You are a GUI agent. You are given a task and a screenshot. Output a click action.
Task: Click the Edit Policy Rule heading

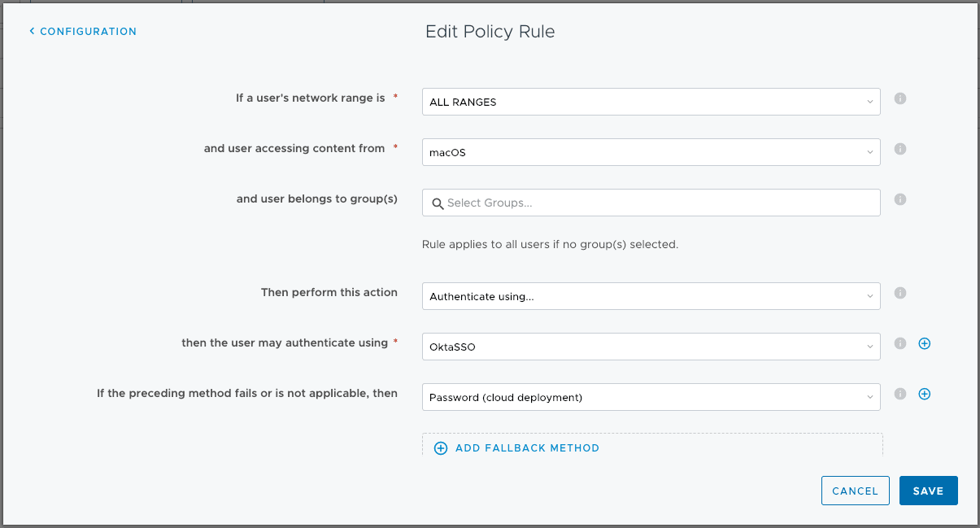(x=490, y=32)
